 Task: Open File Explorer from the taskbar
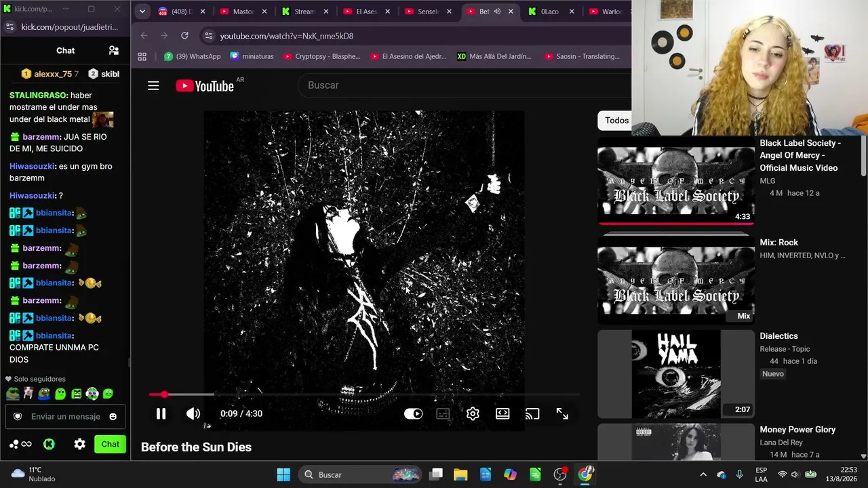[x=460, y=474]
